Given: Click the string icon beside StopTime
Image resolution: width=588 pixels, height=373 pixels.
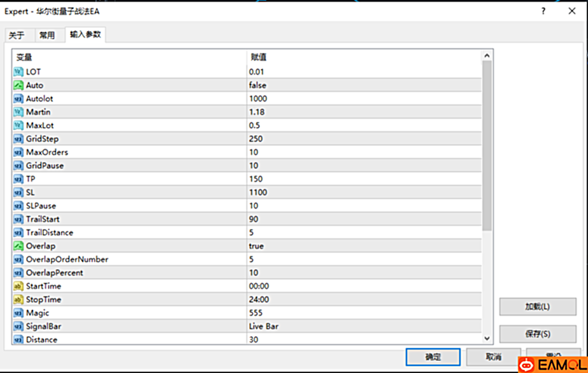Looking at the screenshot, I should point(18,300).
